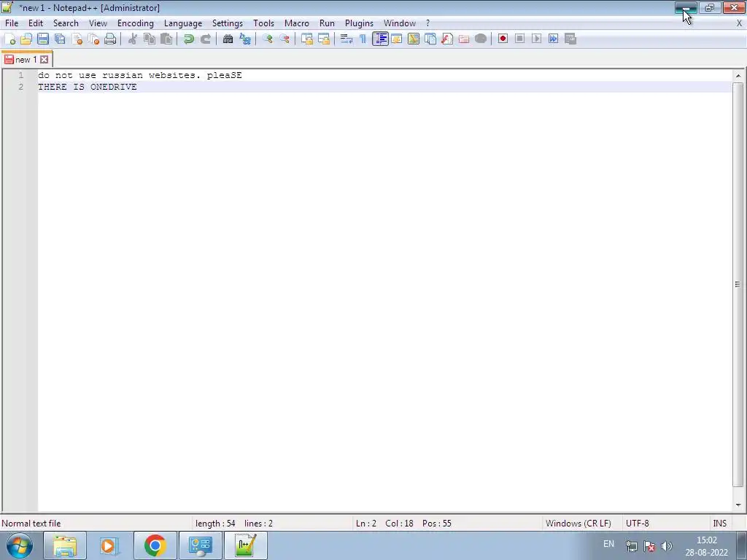
Task: Click the UTF-8 encoding status entry
Action: [638, 524]
